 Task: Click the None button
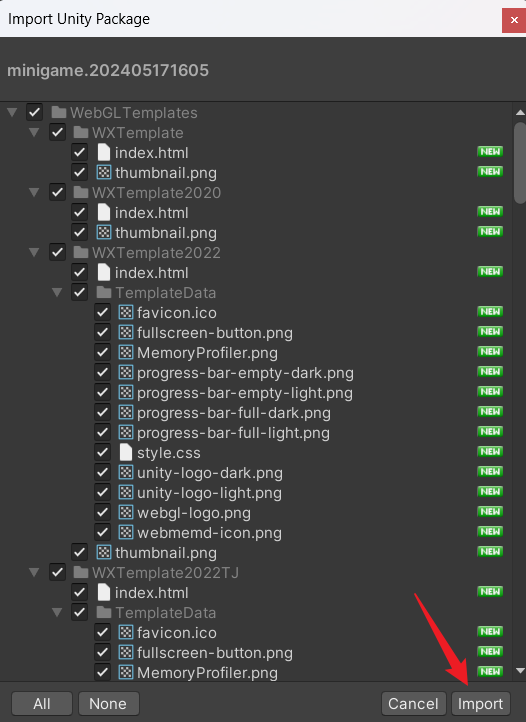108,704
